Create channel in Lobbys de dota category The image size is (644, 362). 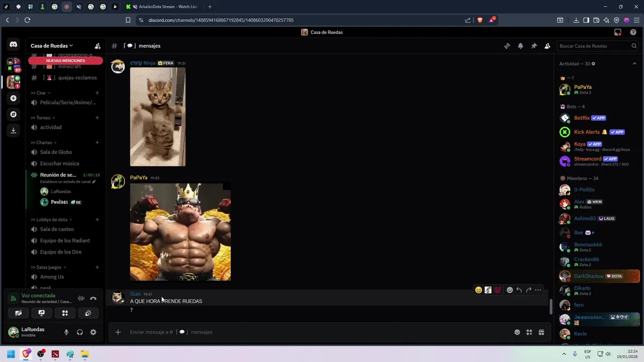(97, 220)
